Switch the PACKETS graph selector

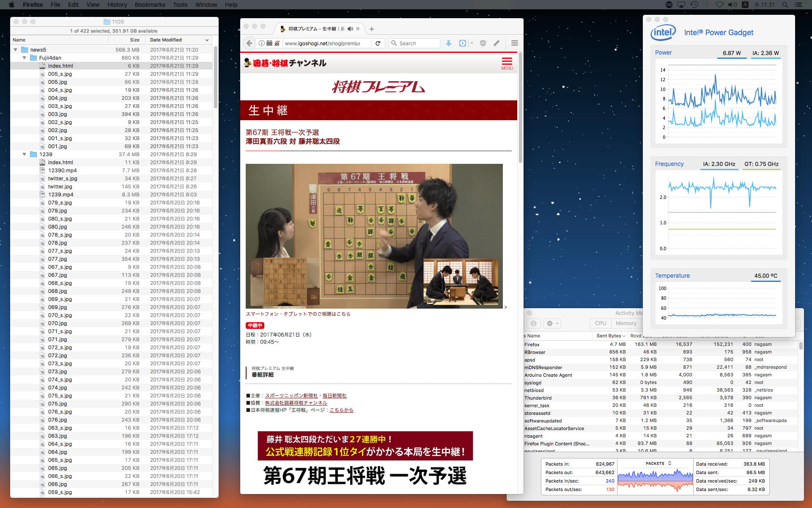pyautogui.click(x=658, y=464)
